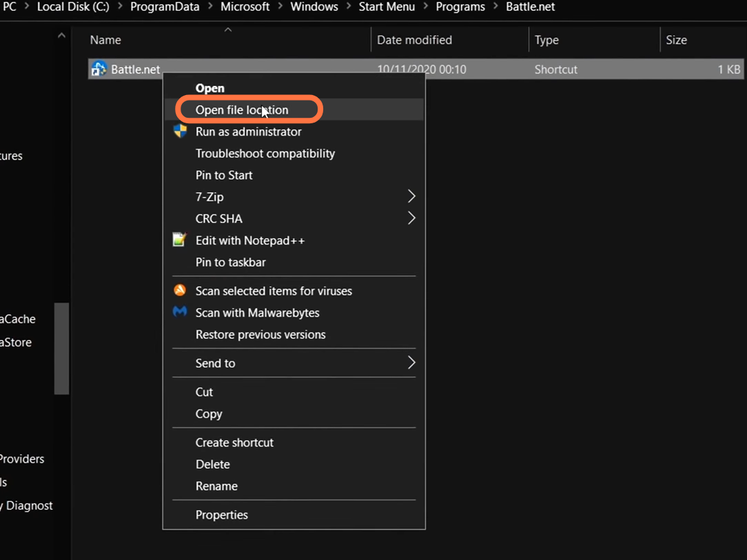
Task: Select Troubleshoot compatibility
Action: coord(265,154)
